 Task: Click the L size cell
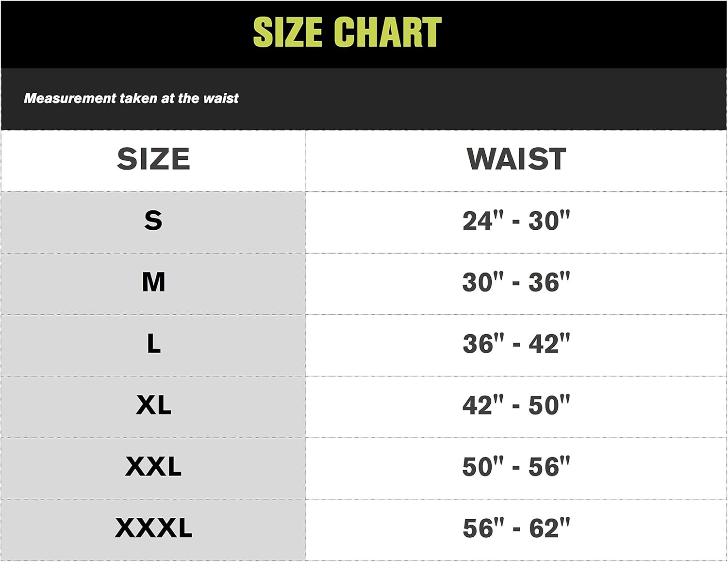[153, 344]
